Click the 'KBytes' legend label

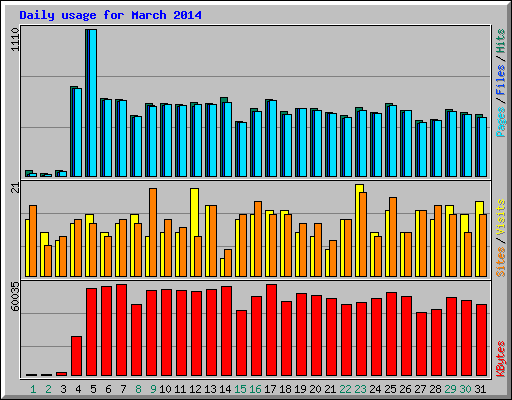coord(501,359)
